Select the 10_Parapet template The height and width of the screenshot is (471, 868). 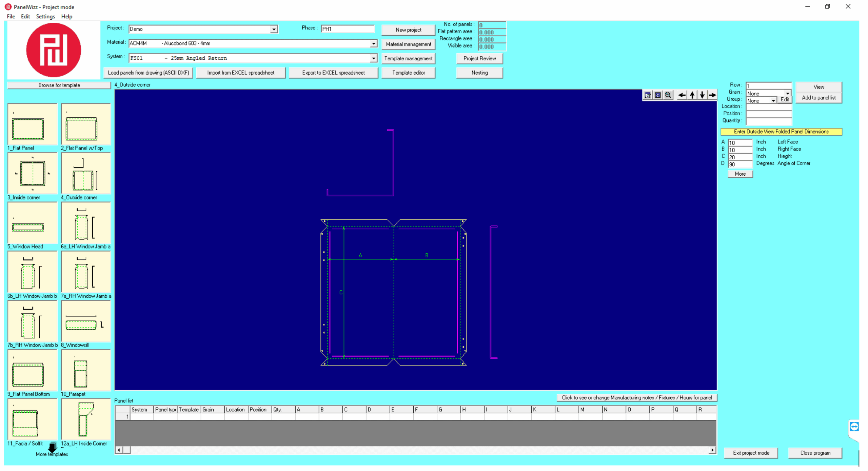click(86, 370)
